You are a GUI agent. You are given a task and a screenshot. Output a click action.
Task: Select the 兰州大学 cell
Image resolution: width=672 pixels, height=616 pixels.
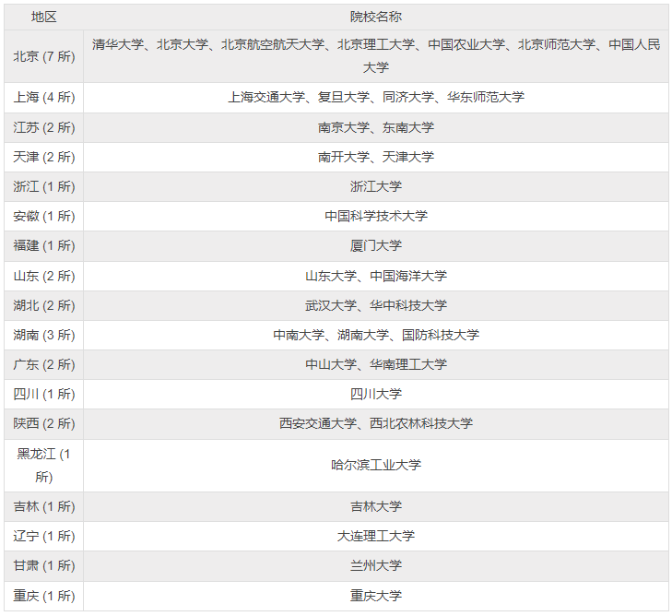click(x=376, y=565)
